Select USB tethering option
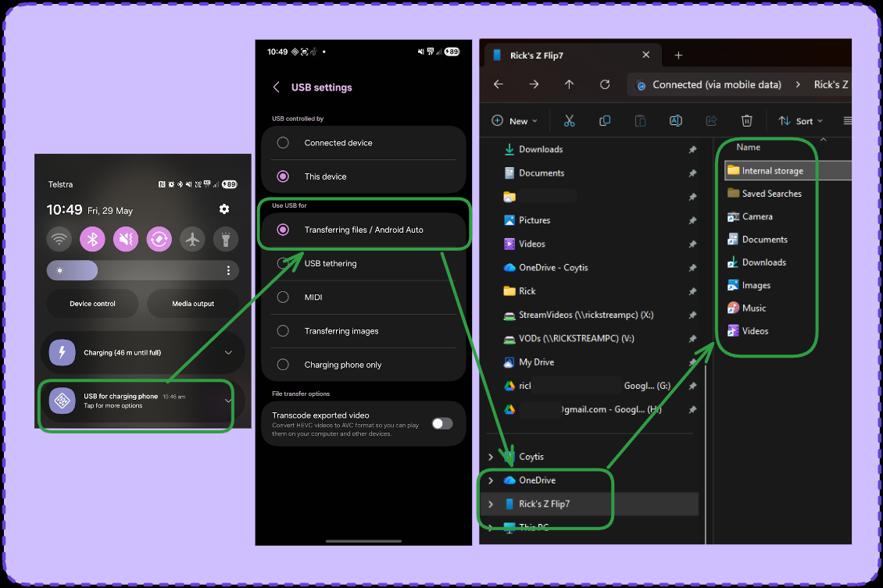This screenshot has width=883, height=588. (x=364, y=263)
